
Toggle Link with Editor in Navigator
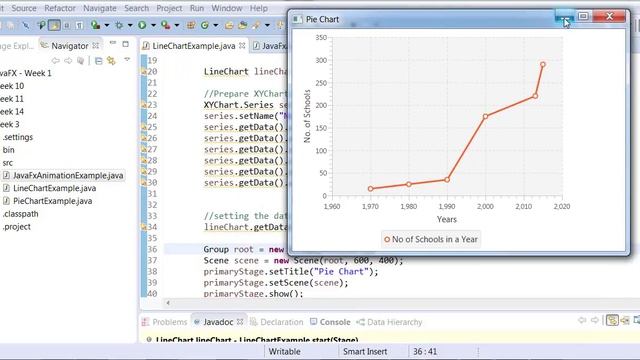coord(111,61)
